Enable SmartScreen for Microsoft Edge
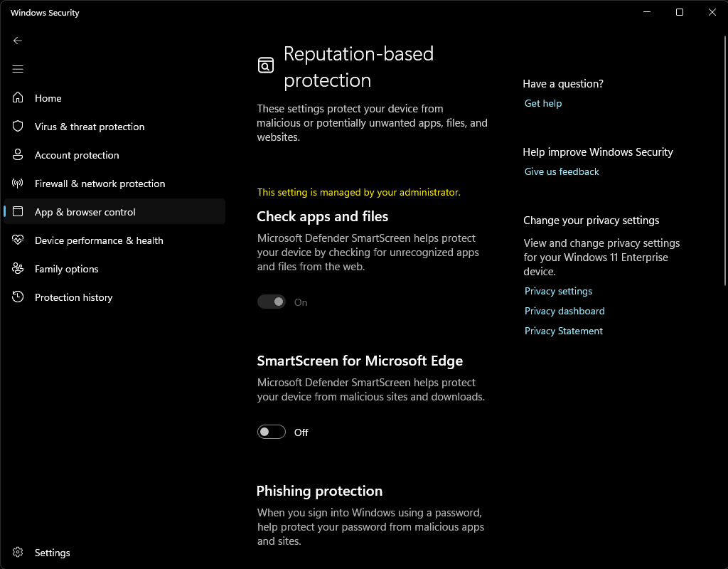The image size is (728, 569). pos(271,432)
